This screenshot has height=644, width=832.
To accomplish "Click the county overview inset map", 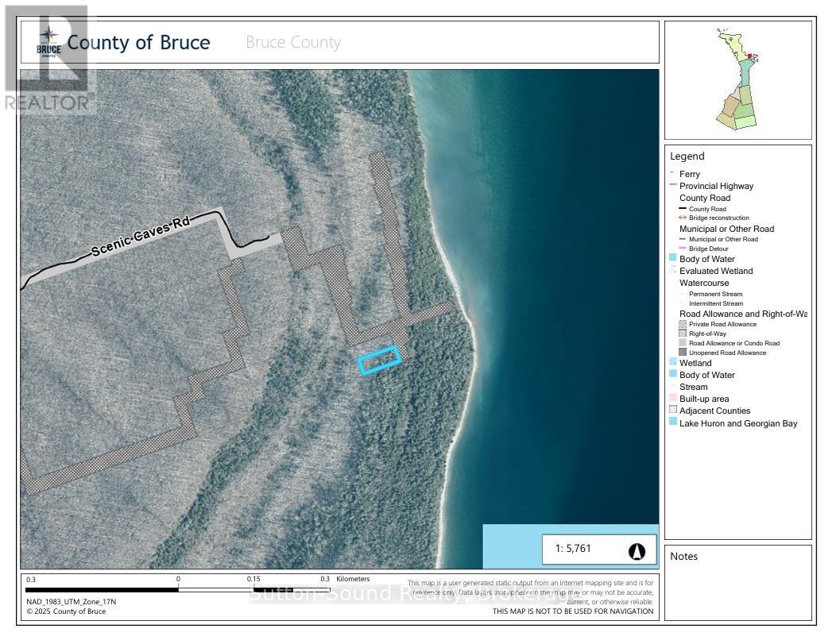I will pyautogui.click(x=737, y=80).
